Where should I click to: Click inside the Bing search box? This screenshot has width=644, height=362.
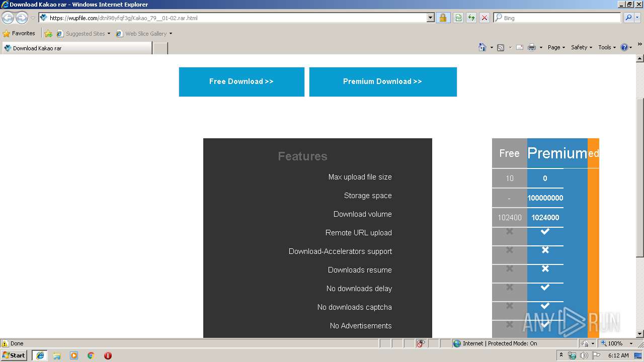(x=557, y=18)
